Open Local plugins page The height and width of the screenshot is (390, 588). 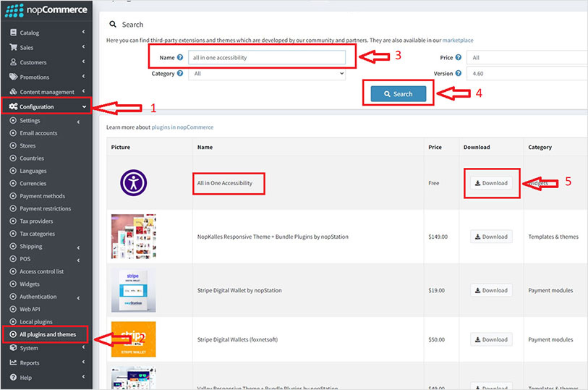pyautogui.click(x=36, y=322)
